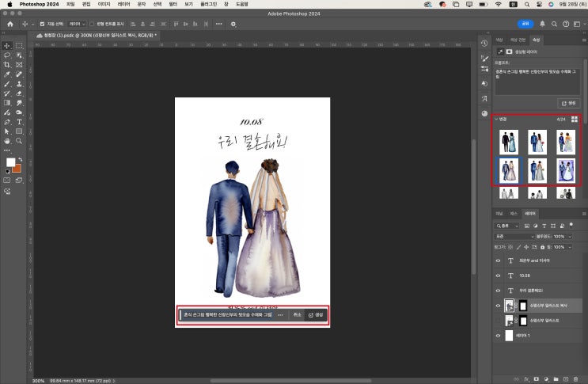This screenshot has width=588, height=384.
Task: Select the Hand tool
Action: coord(7,141)
